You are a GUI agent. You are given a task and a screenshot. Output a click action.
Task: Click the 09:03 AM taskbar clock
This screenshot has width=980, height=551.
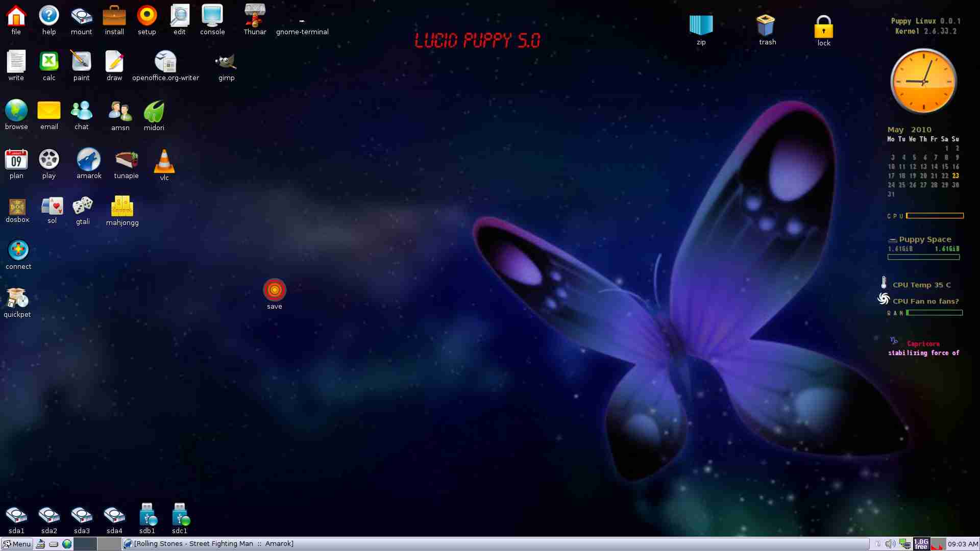[963, 544]
